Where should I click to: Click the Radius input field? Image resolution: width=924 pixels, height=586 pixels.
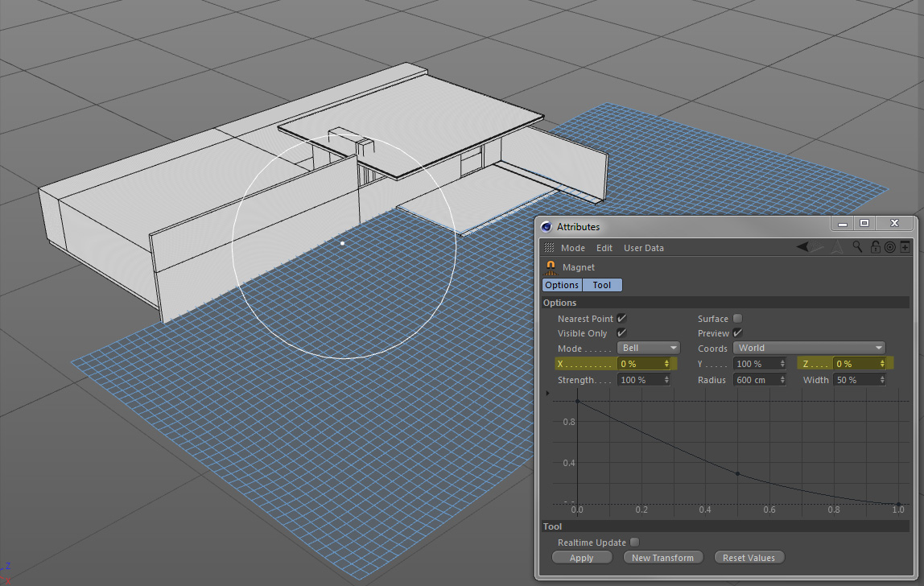click(x=755, y=380)
